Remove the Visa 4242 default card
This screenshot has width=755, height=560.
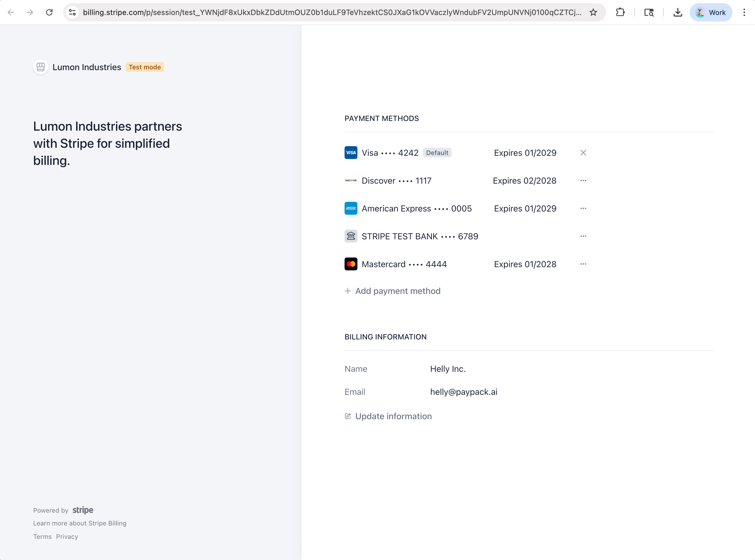click(583, 153)
